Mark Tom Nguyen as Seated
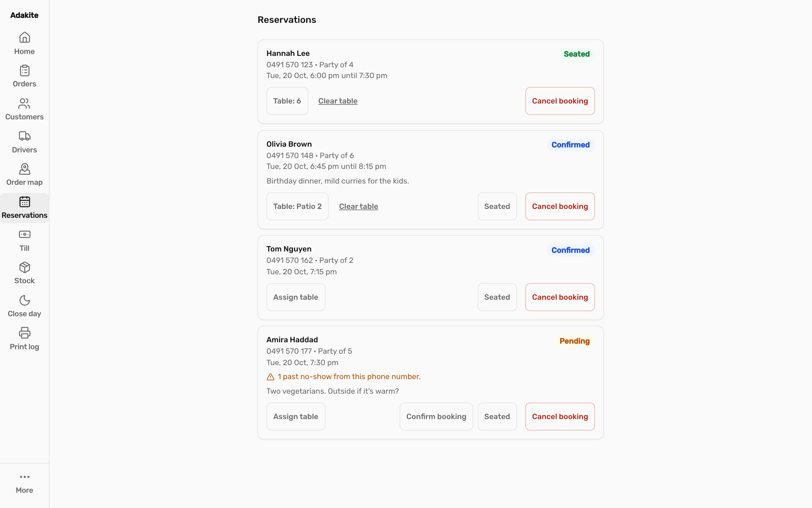Viewport: 812px width, 508px height. click(x=497, y=297)
